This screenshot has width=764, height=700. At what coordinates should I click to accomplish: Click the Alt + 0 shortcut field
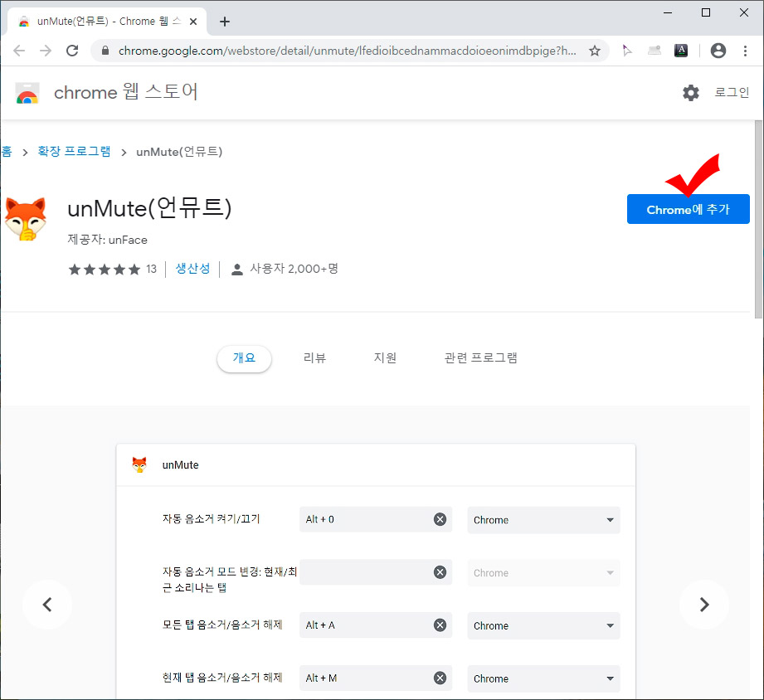coord(376,519)
